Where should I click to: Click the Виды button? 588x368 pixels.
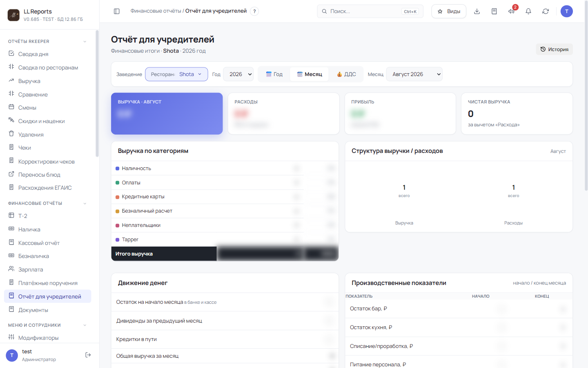(x=449, y=11)
